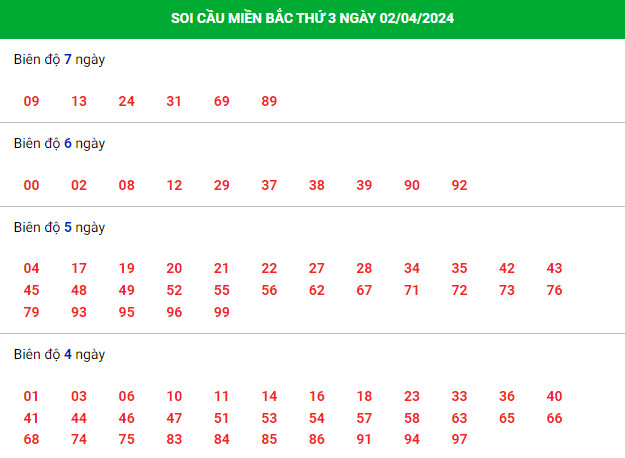625x458 pixels.
Task: Select number 01 under Biên độ 4 ngày
Action: 31,396
